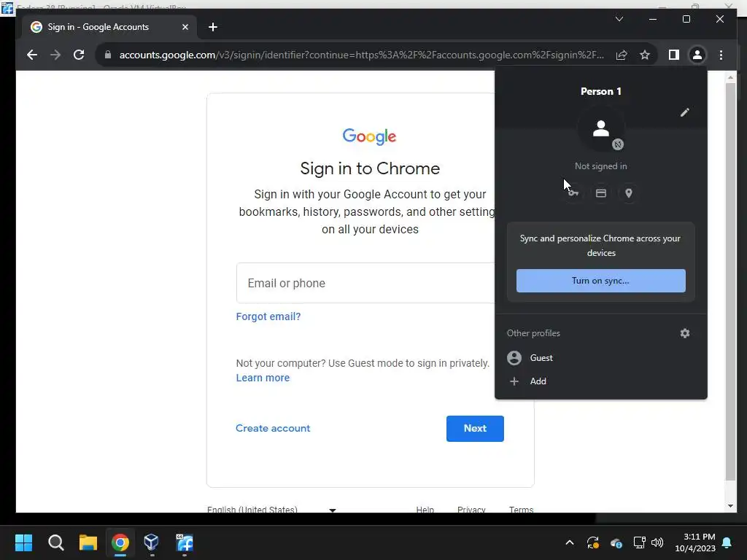Open Chrome three-dot menu
The image size is (747, 560).
click(x=721, y=55)
